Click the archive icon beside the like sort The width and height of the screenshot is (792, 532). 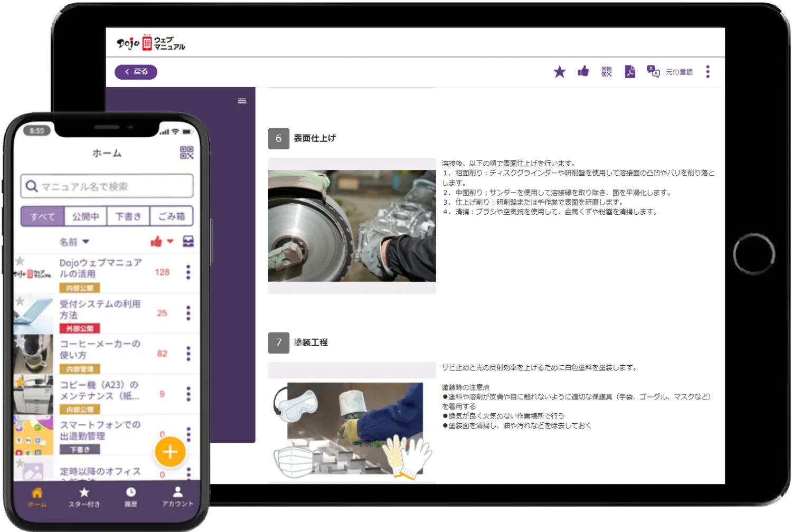(x=188, y=241)
